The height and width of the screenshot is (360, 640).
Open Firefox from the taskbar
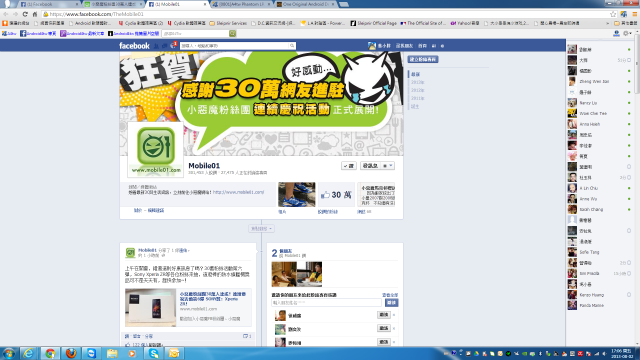tap(71, 353)
